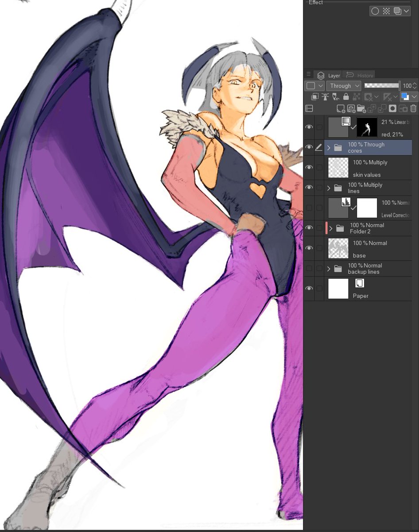This screenshot has height=532, width=419.
Task: Click the Create Layer Mask icon
Action: pos(392,108)
